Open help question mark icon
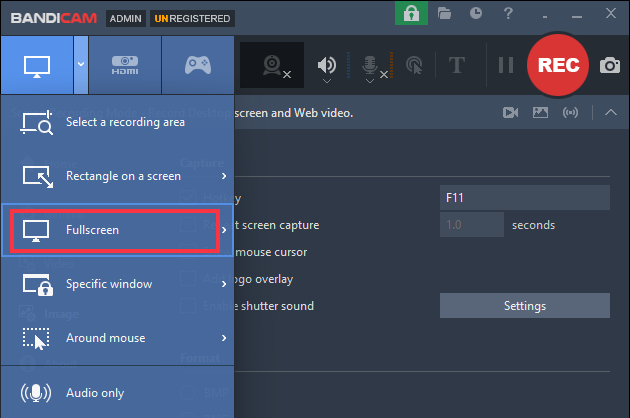 [508, 13]
